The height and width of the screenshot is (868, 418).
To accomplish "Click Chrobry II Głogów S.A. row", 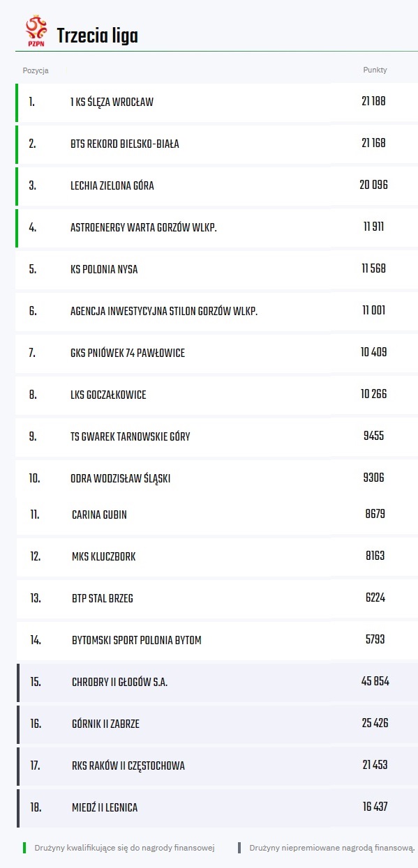I will [216, 682].
